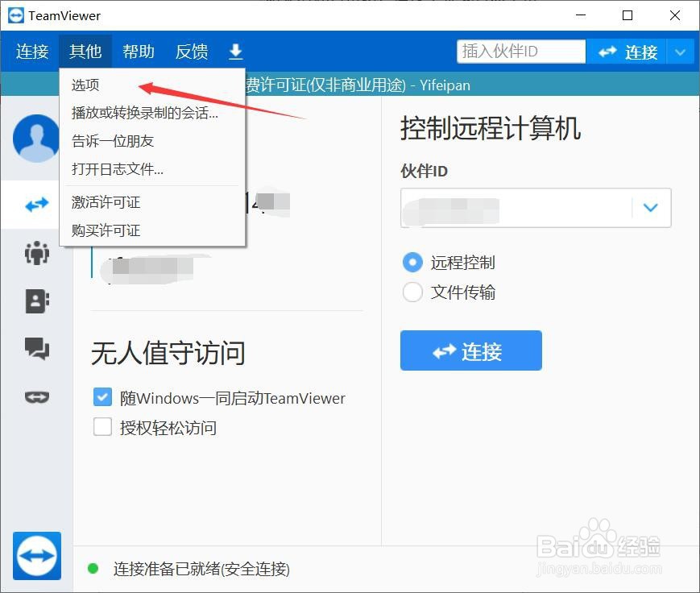Click the TeamViewer logo at bottom left
This screenshot has height=593, width=700.
point(37,556)
